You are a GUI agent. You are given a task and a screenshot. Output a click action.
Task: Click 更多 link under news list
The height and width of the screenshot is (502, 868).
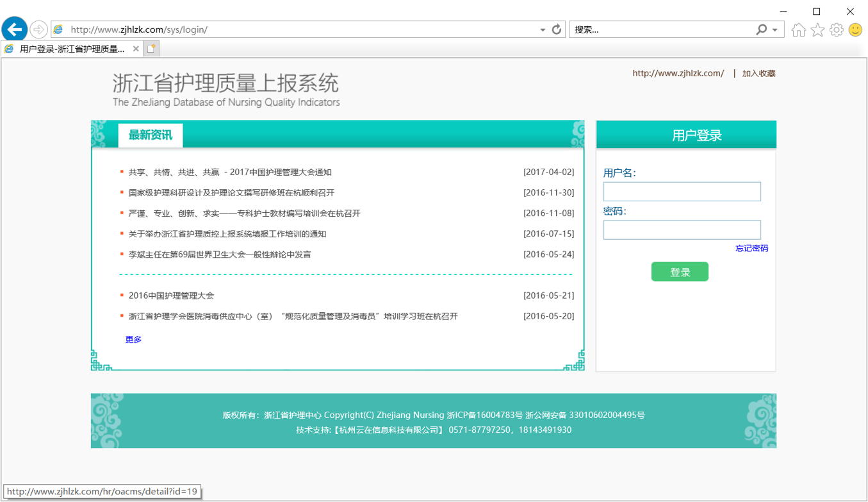(133, 340)
